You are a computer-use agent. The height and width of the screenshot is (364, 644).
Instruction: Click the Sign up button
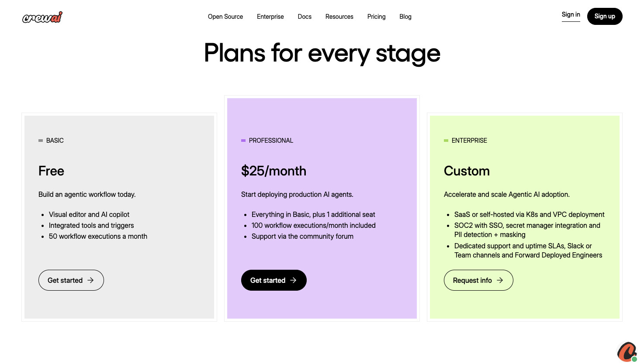tap(605, 16)
